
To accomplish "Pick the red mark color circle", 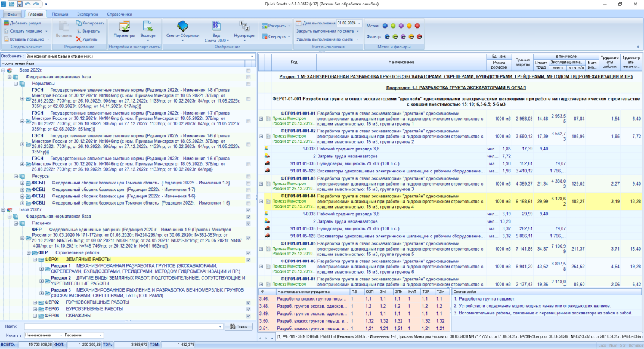I will 417,26.
